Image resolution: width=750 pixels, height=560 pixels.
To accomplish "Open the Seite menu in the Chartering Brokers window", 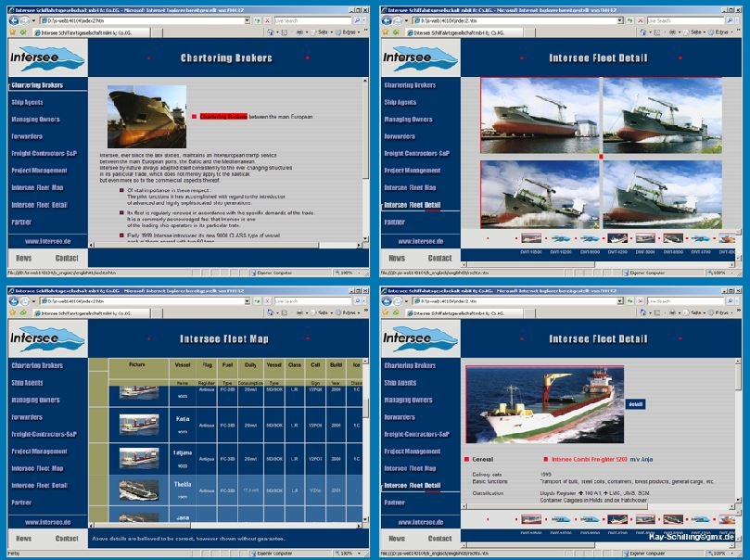I will tap(323, 32).
